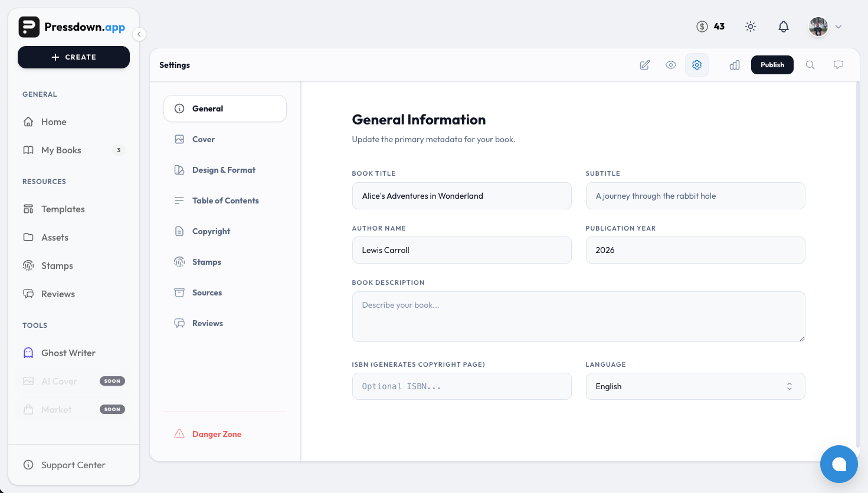This screenshot has height=493, width=868.
Task: Open the edit pencil icon in toolbar
Action: pos(645,65)
